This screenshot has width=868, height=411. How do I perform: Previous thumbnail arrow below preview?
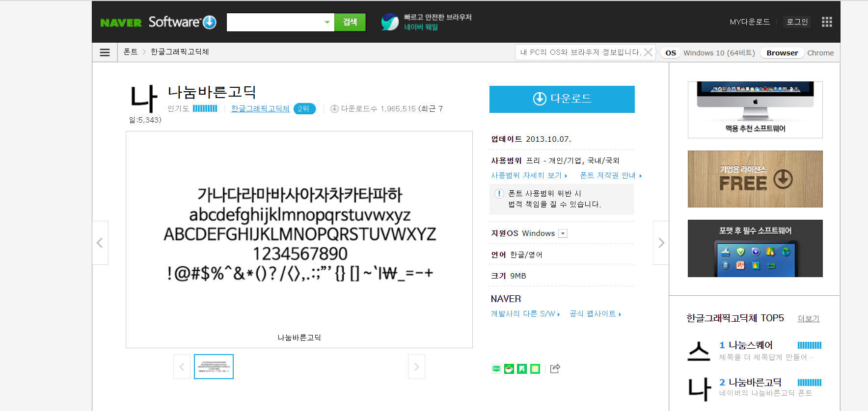[182, 366]
